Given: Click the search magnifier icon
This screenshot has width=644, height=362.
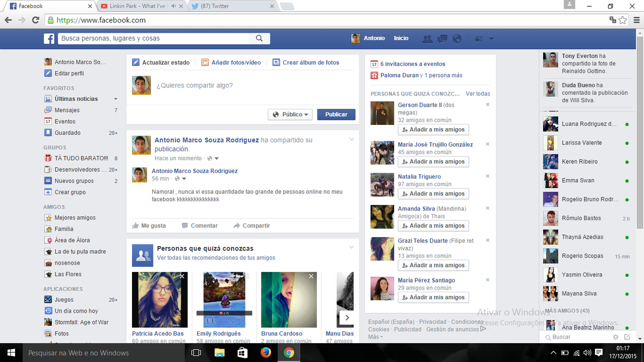Looking at the screenshot, I should (x=259, y=39).
